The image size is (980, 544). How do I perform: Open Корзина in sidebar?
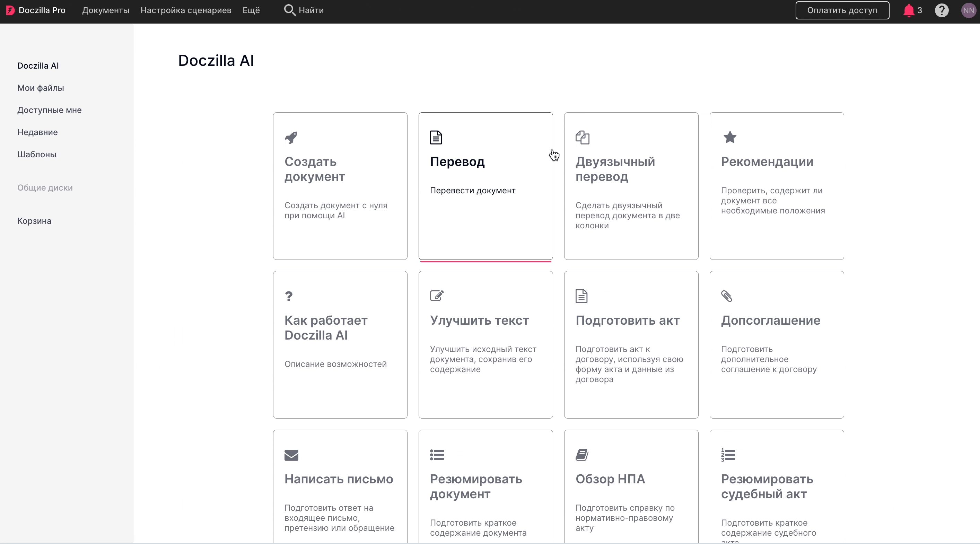34,221
